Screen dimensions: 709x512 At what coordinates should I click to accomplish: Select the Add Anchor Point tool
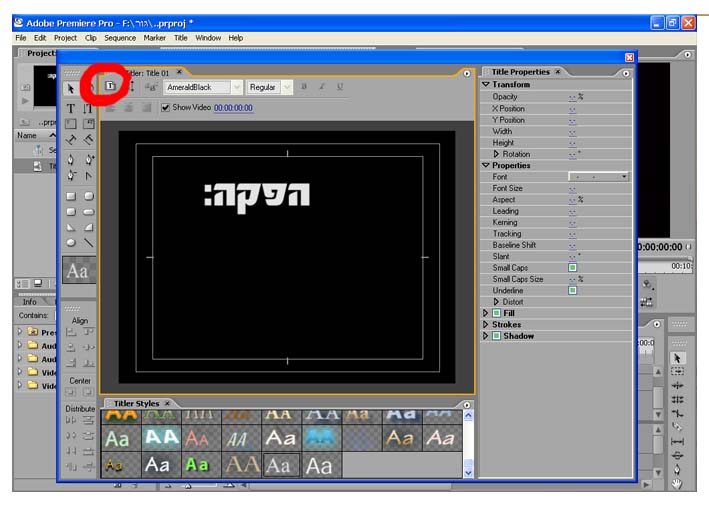[89, 159]
